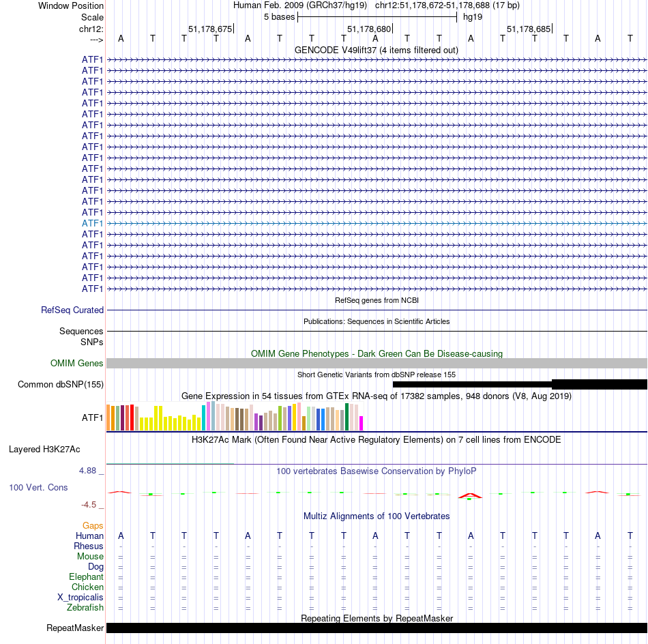Click coordinate marker 51,178,685
The height and width of the screenshot is (644, 648).
coord(529,29)
